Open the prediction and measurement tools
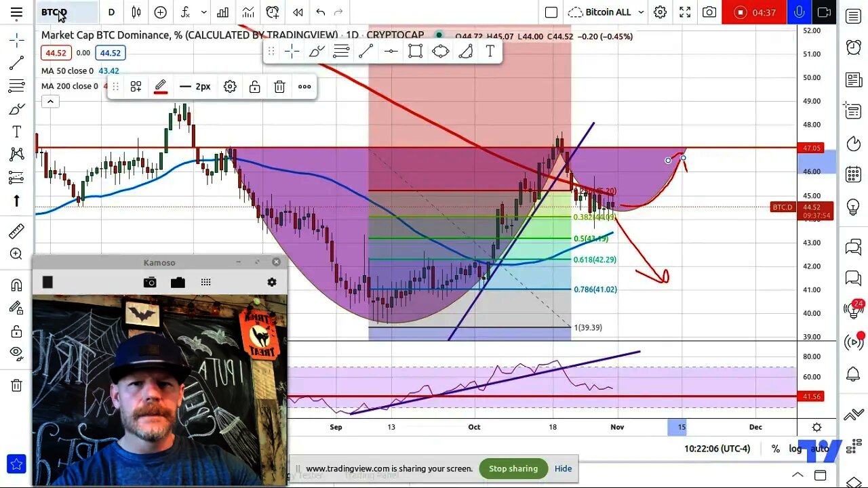 [x=17, y=178]
